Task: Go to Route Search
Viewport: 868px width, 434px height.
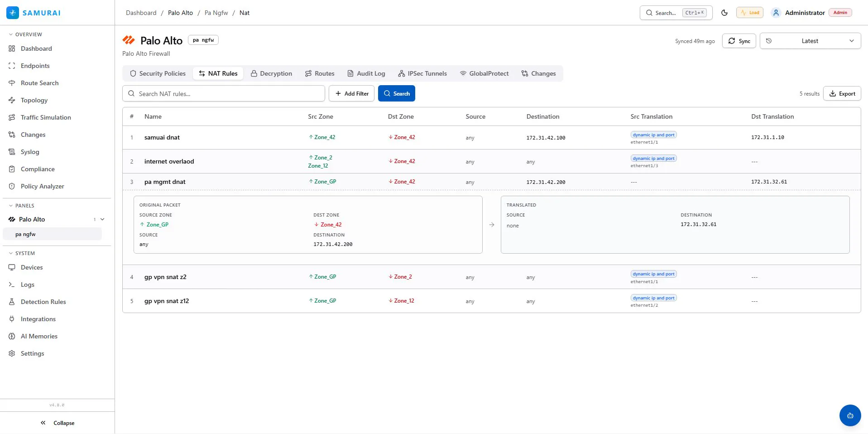Action: coord(39,83)
